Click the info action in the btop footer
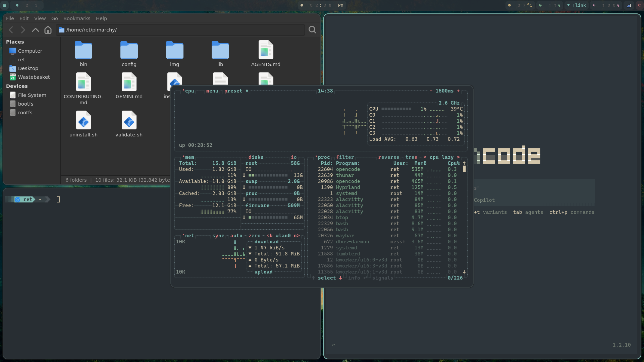 point(354,278)
